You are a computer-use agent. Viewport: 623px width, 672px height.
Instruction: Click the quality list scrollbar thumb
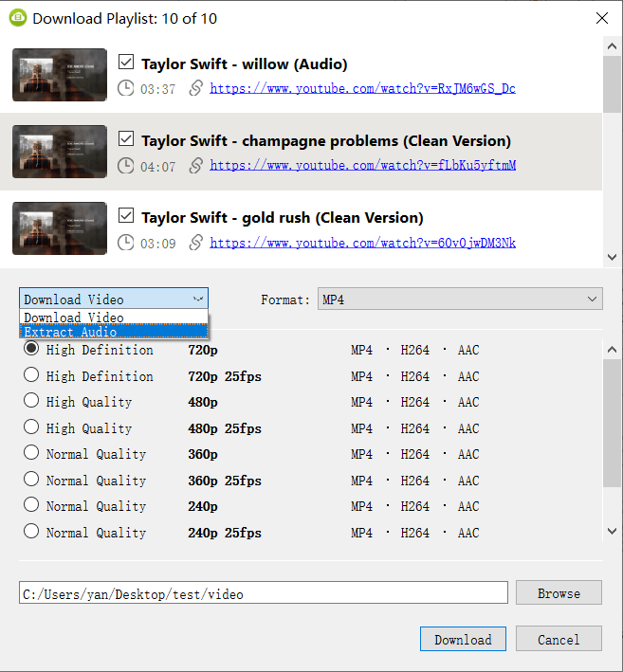coord(612,424)
